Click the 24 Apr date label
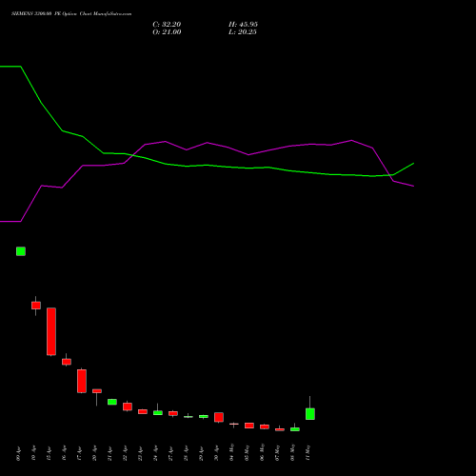 pyautogui.click(x=155, y=453)
